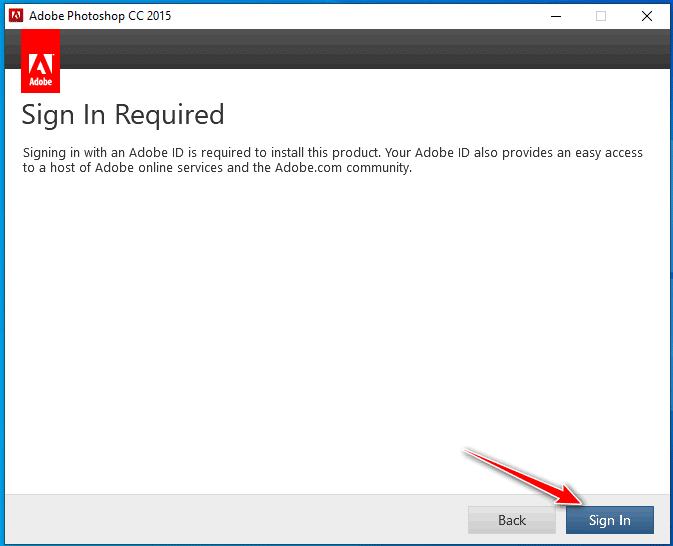The image size is (673, 546).
Task: Click the empty white content area
Action: pos(330,320)
